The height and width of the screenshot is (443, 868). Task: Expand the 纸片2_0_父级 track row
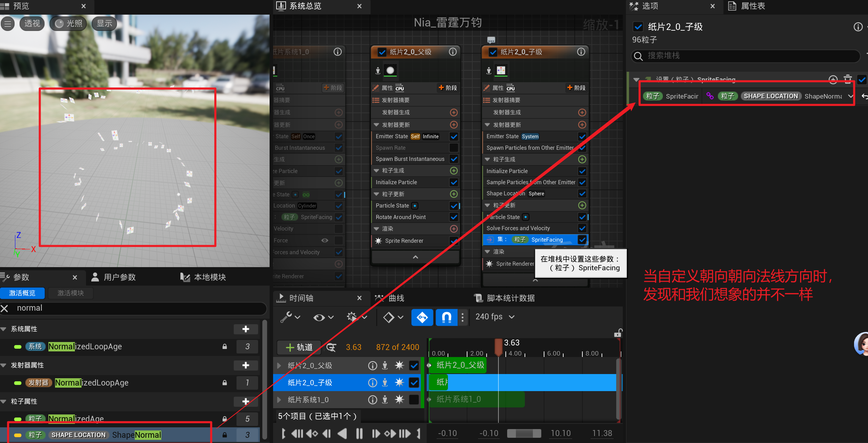coord(279,366)
